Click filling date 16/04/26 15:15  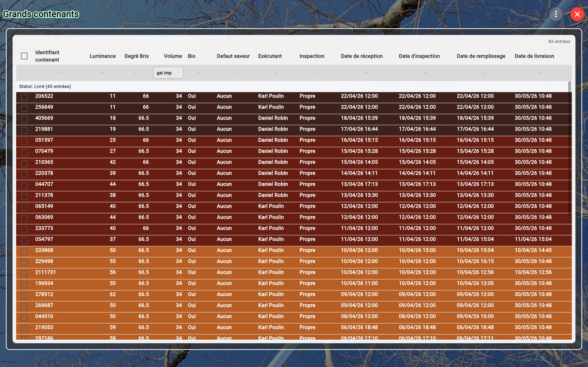(x=475, y=140)
